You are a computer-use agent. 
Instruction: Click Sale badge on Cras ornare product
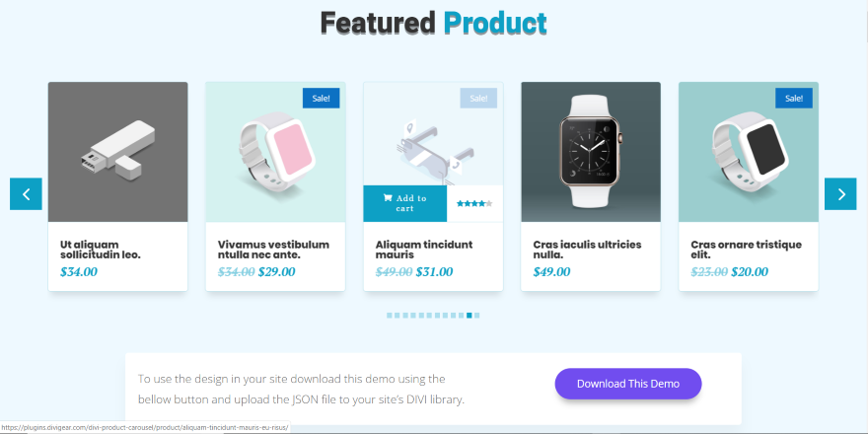click(794, 98)
